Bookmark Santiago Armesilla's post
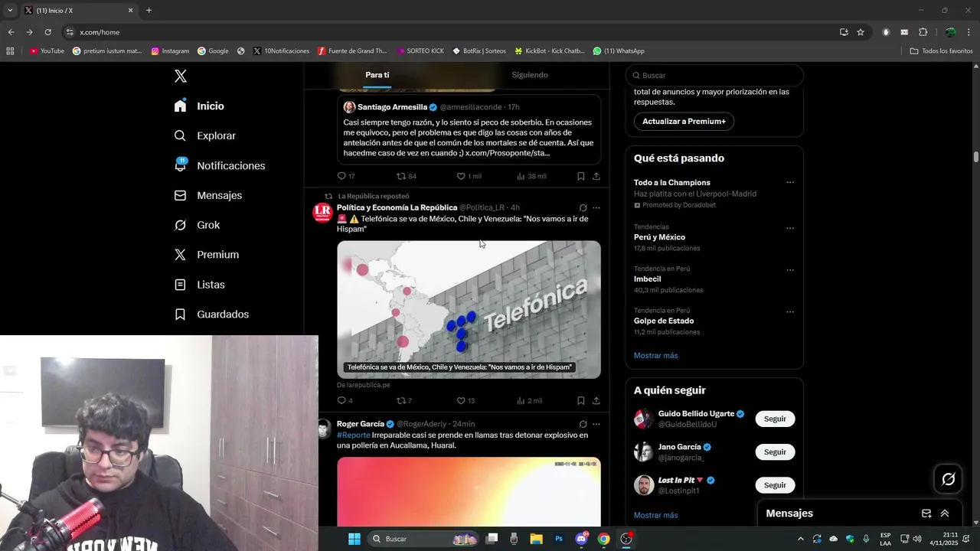 580,176
